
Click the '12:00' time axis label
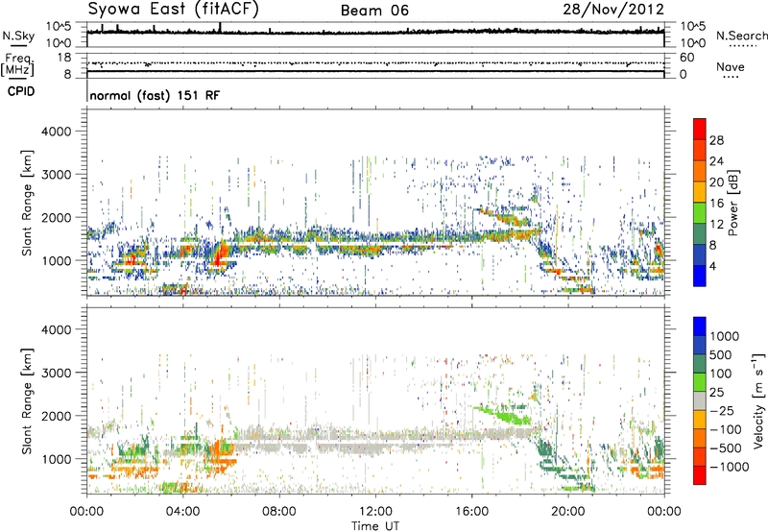point(375,511)
